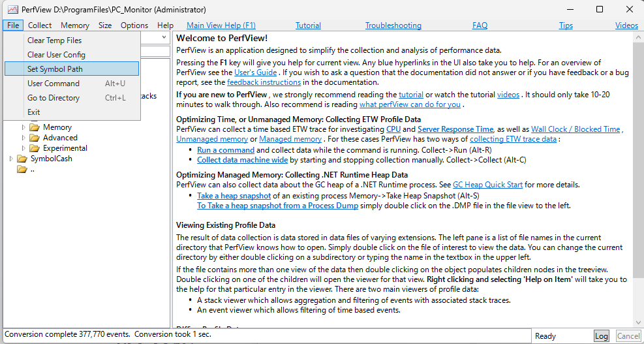Image resolution: width=644 pixels, height=344 pixels.
Task: Open the User's Guide link
Action: tap(256, 72)
